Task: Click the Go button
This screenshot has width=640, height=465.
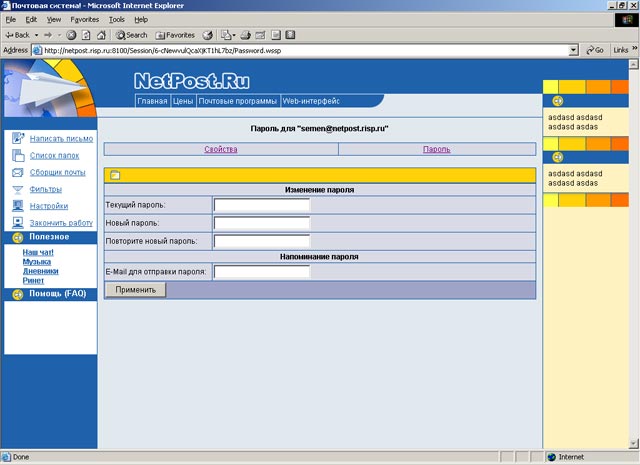Action: (595, 50)
